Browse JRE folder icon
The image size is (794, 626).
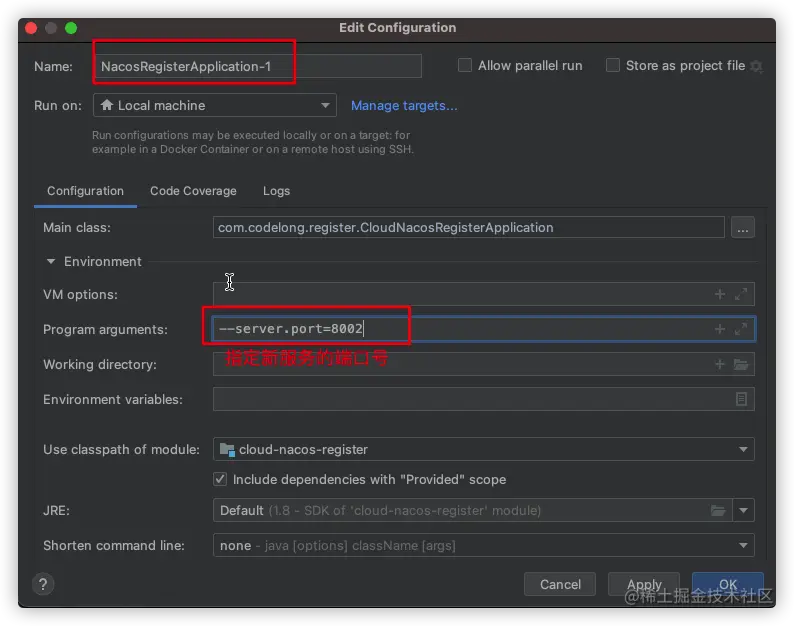click(x=718, y=511)
